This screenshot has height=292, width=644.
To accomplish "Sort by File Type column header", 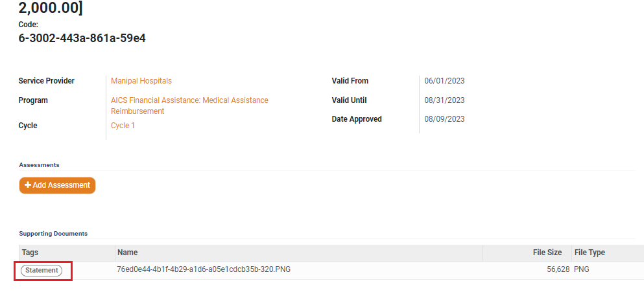I will click(589, 253).
